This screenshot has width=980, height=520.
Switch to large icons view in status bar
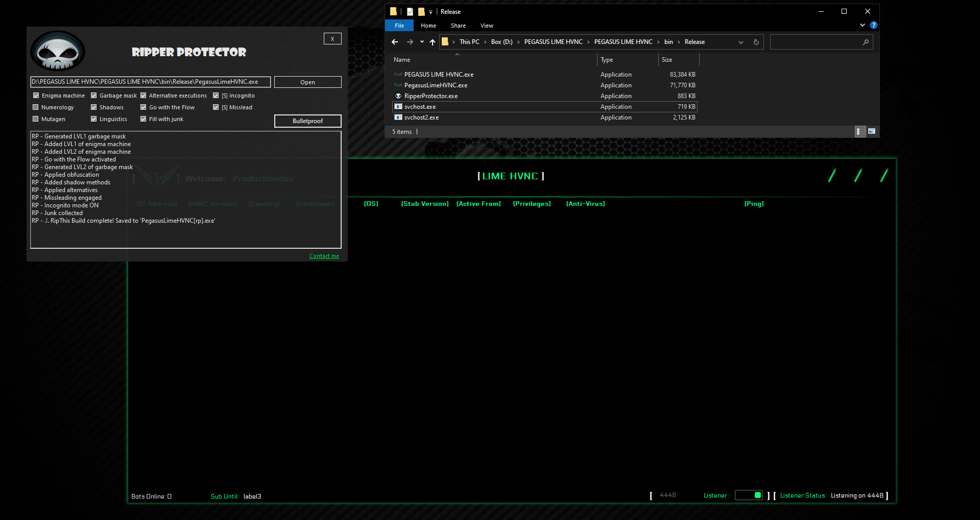[872, 131]
